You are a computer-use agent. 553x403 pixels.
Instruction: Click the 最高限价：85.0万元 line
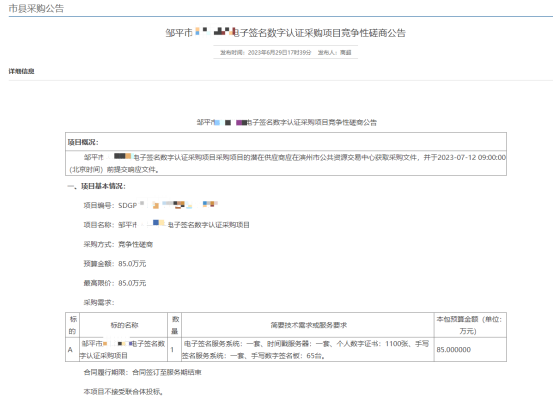click(115, 283)
